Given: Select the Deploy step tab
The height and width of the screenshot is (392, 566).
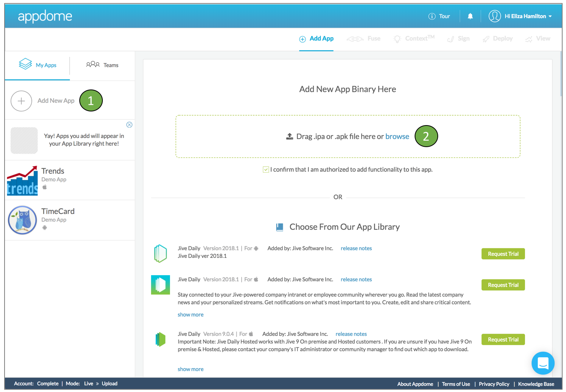Looking at the screenshot, I should 497,39.
